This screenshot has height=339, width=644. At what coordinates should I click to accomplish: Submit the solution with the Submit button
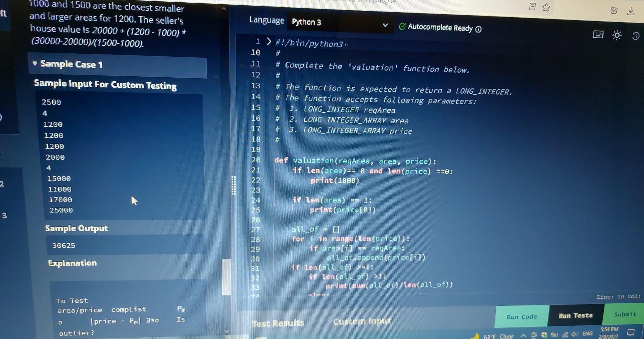(625, 314)
